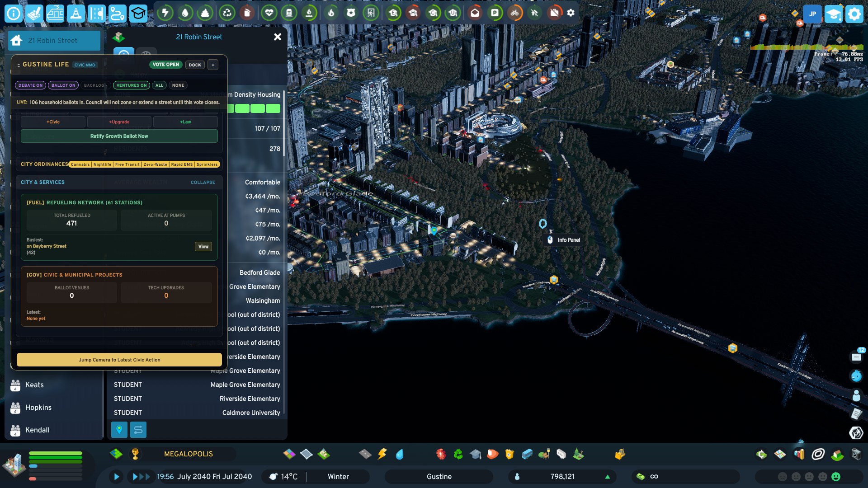Screen dimensions: 868x488
Task: Open the Traffic cone menu icon
Action: (x=76, y=14)
